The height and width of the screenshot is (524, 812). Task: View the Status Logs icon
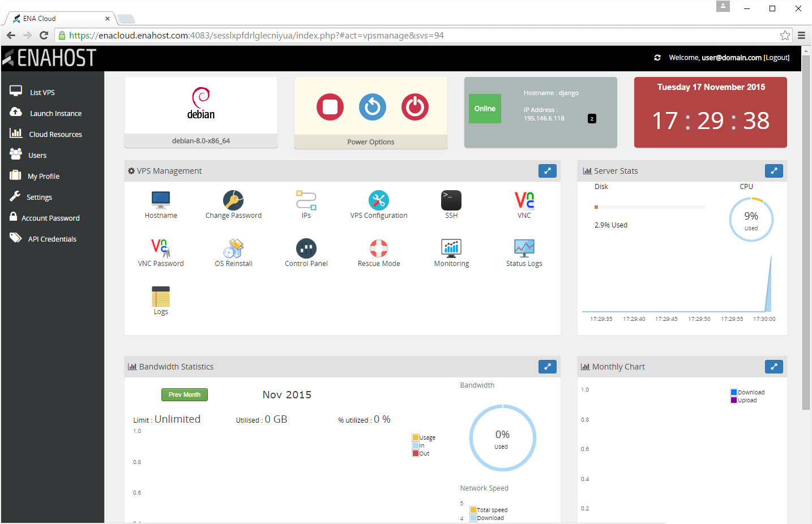[524, 248]
